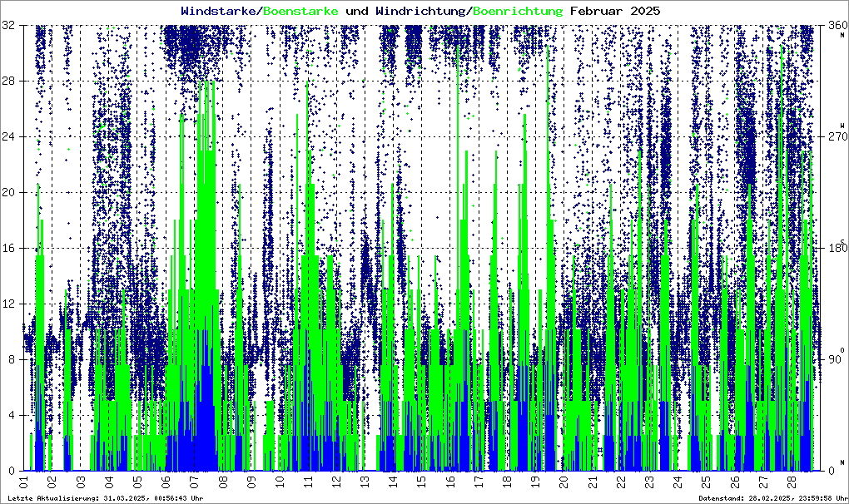Select day 07 on the x-axis
The image size is (849, 504).
pyautogui.click(x=194, y=482)
